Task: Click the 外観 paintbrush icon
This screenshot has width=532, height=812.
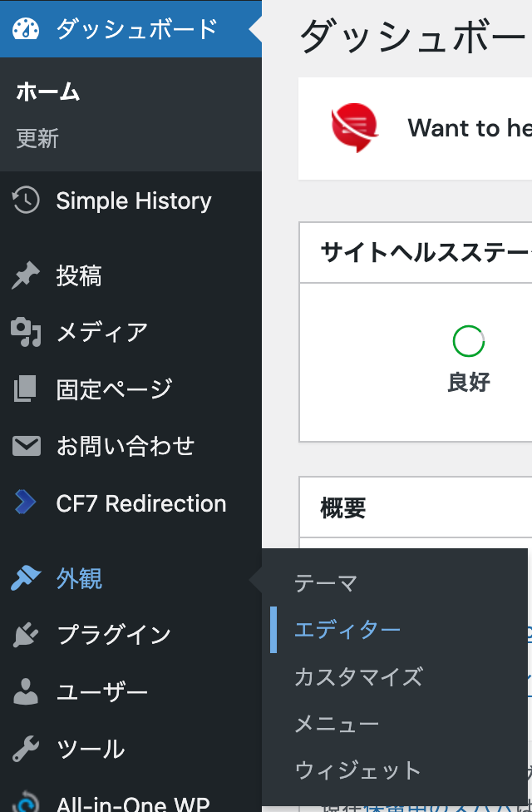Action: pos(26,578)
